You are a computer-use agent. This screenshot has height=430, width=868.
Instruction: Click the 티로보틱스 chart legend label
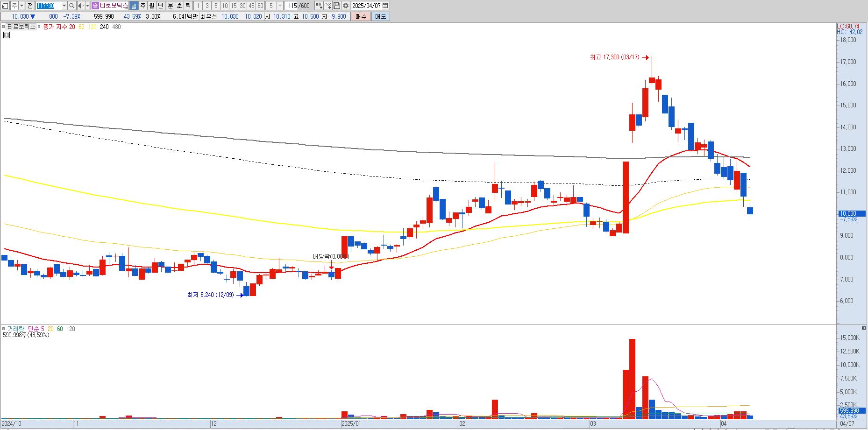coord(21,27)
